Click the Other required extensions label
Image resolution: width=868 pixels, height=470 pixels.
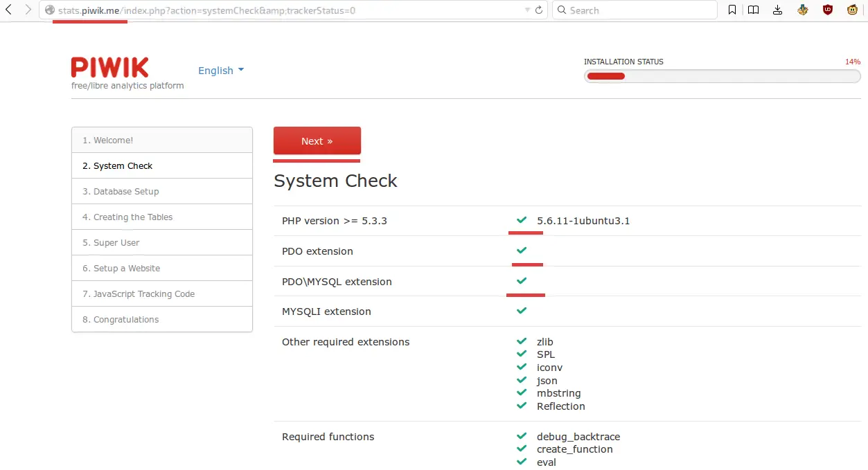tap(346, 342)
